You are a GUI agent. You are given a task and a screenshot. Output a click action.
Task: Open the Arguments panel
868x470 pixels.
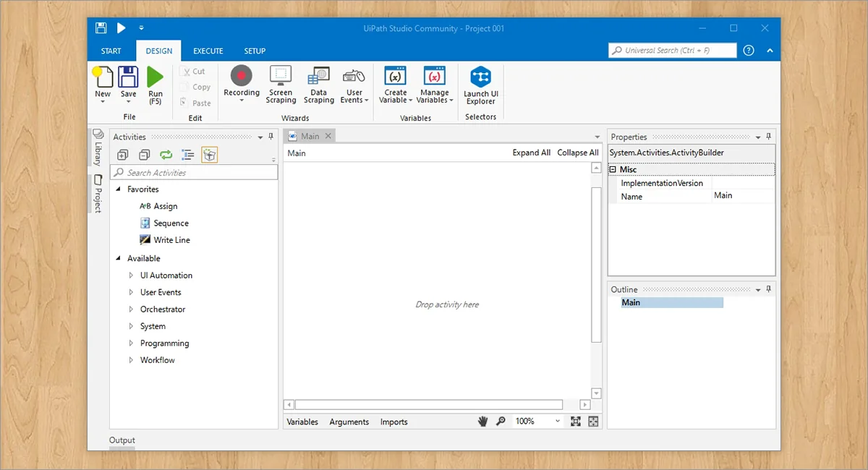[x=349, y=422]
